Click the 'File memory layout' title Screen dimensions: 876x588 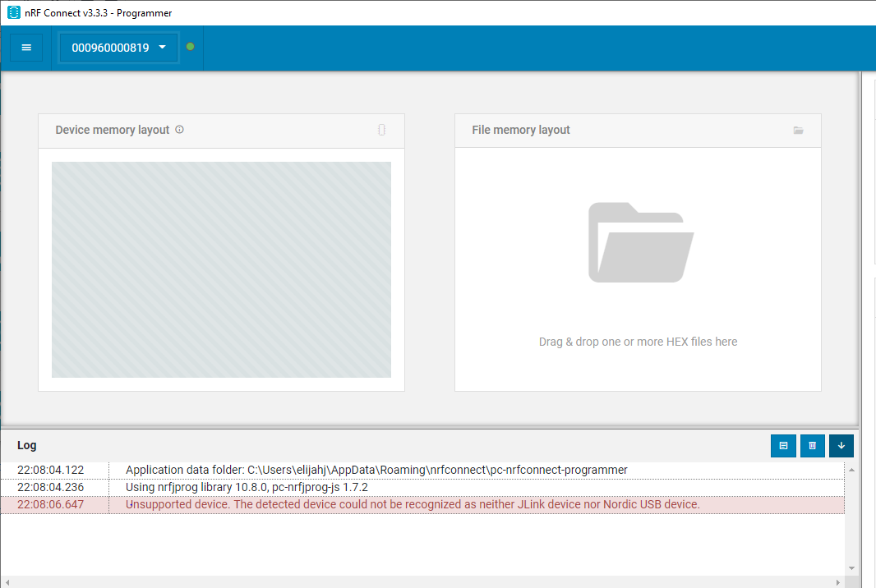pyautogui.click(x=521, y=130)
